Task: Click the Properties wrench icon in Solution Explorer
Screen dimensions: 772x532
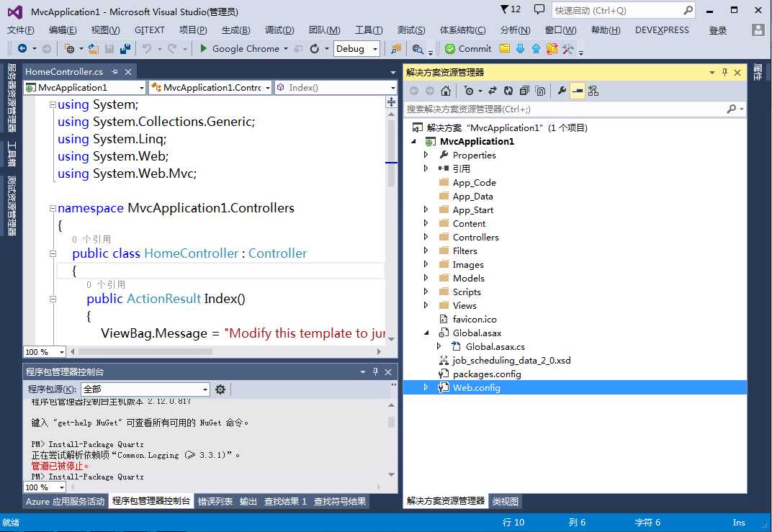Action: 561,91
